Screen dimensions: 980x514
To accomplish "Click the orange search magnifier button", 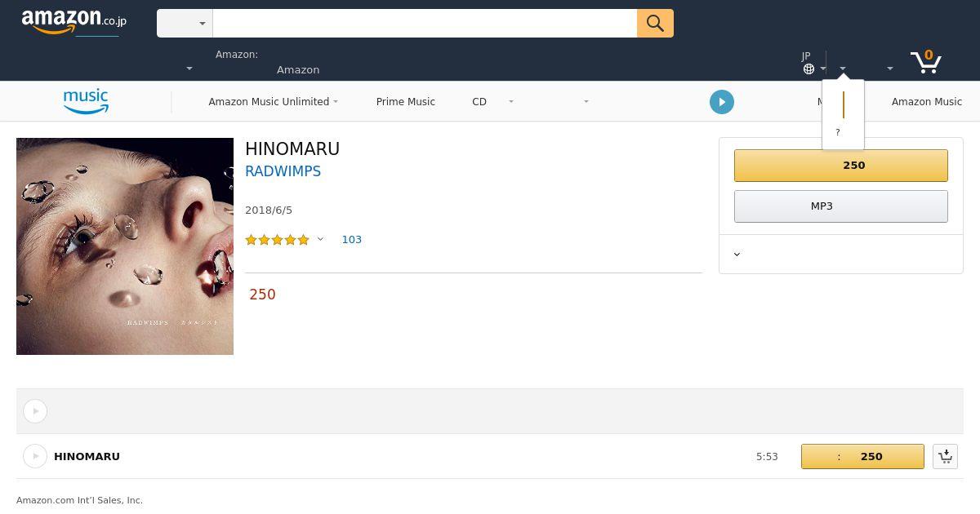I will pyautogui.click(x=655, y=23).
